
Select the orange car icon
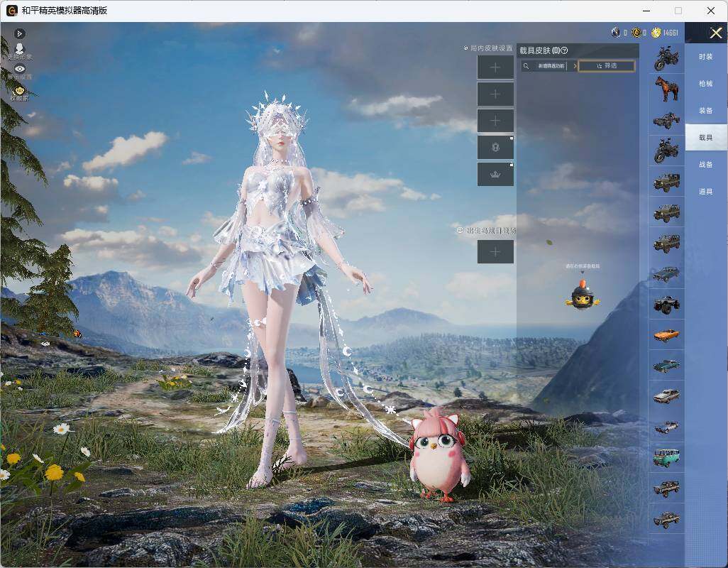tap(666, 335)
